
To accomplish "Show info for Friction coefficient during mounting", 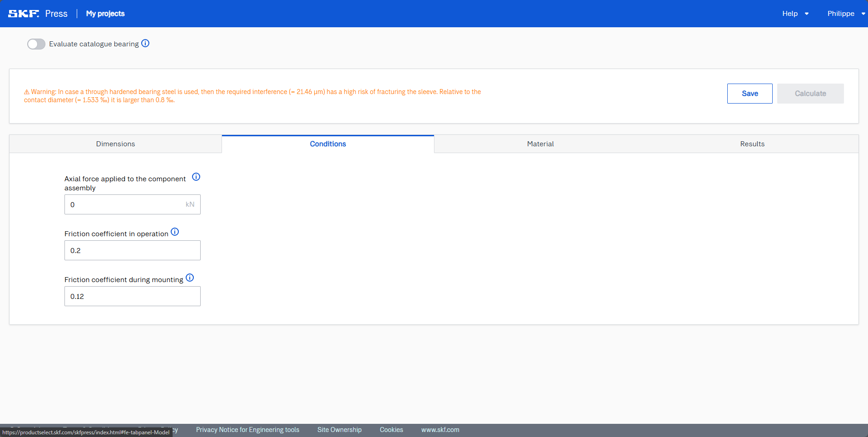I will tap(190, 278).
